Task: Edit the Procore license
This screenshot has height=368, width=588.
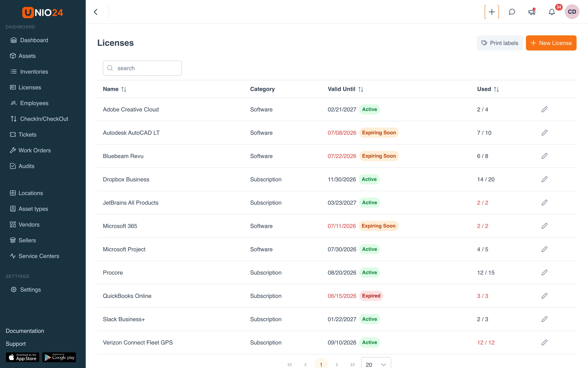Action: click(544, 273)
